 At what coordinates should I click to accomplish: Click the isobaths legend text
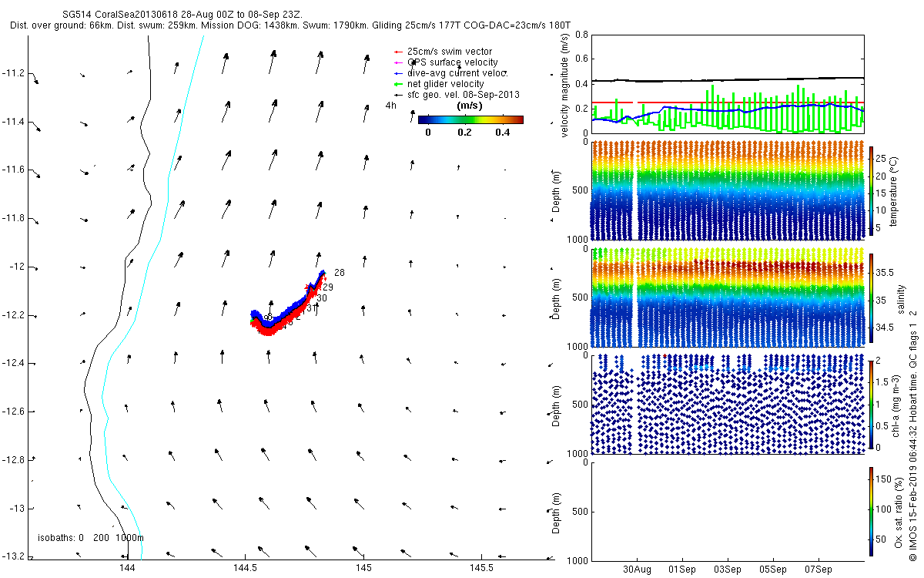click(91, 538)
